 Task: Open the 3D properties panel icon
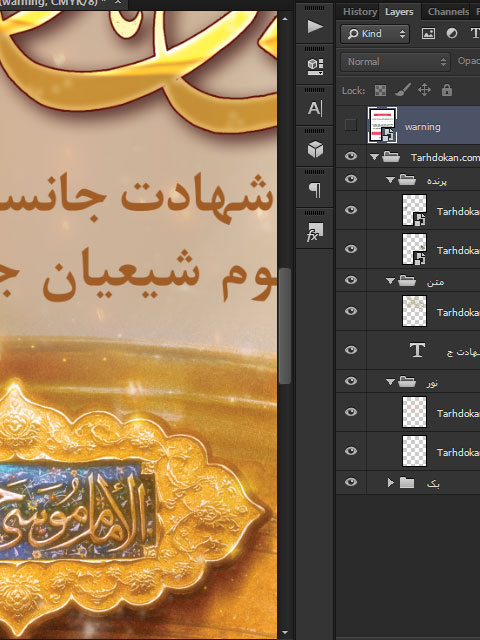coord(315,67)
